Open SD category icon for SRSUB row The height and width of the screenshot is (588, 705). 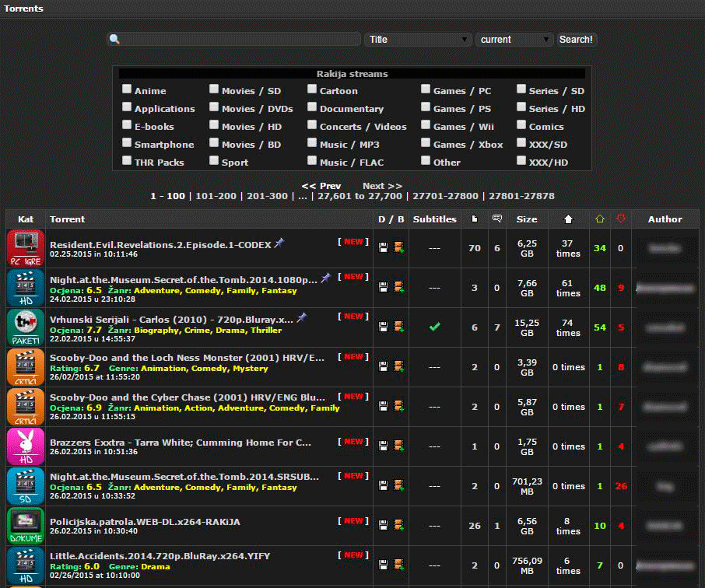pyautogui.click(x=26, y=486)
